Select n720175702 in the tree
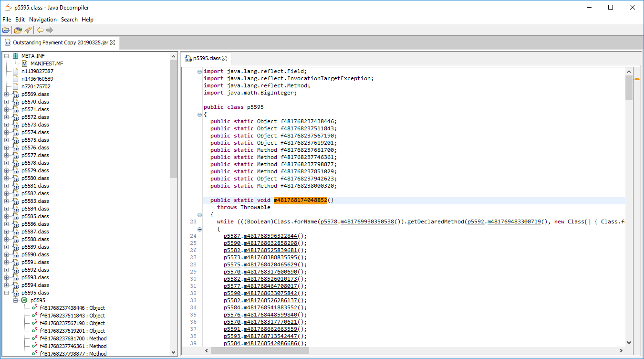644x359 pixels. (36, 86)
